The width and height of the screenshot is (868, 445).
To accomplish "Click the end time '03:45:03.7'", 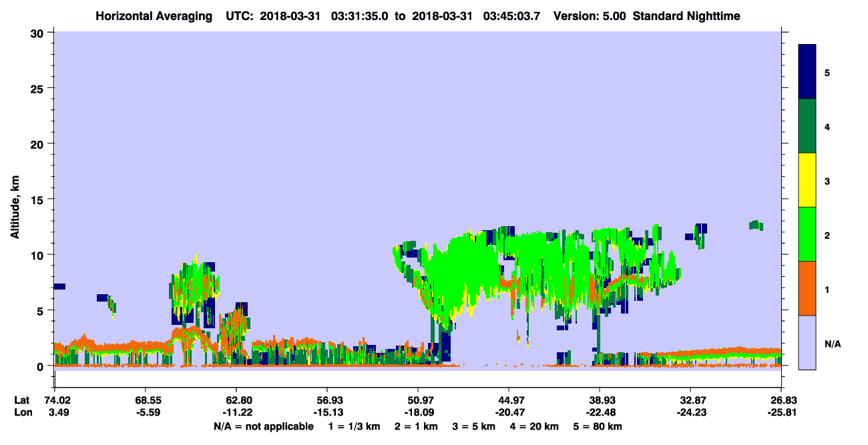I will pos(511,15).
